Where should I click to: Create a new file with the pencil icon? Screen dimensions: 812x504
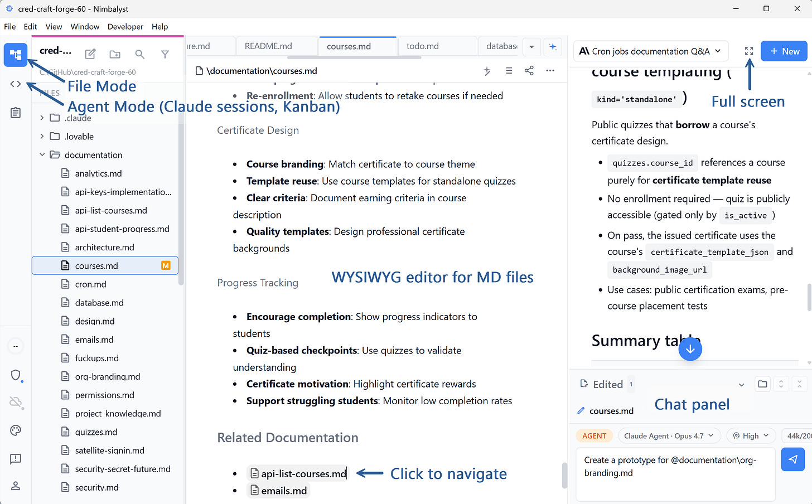tap(90, 54)
